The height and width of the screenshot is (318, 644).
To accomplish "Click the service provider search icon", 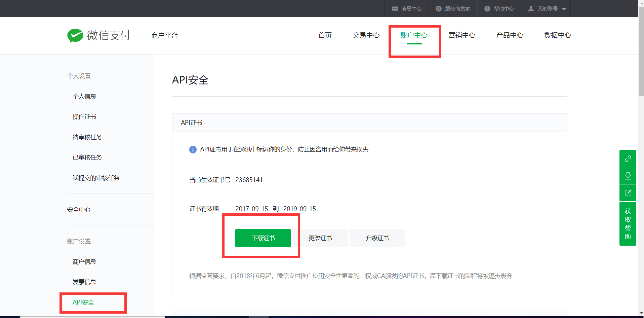I will coord(439,8).
